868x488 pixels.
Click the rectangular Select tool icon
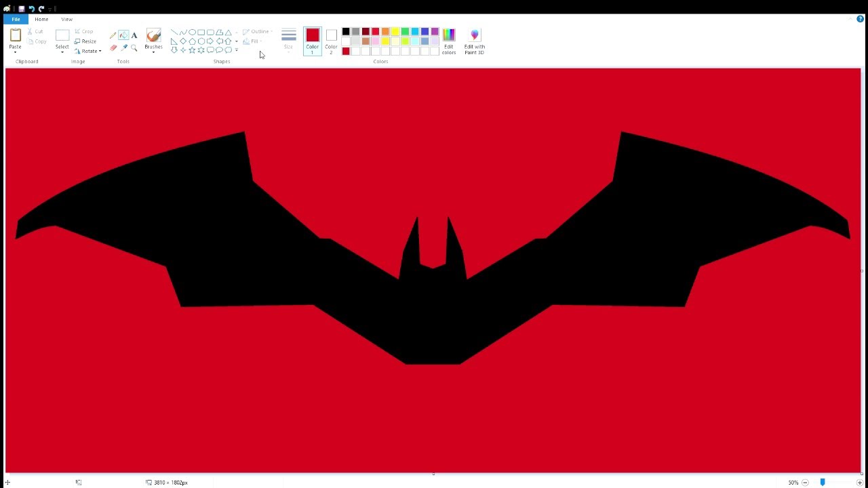tap(62, 35)
